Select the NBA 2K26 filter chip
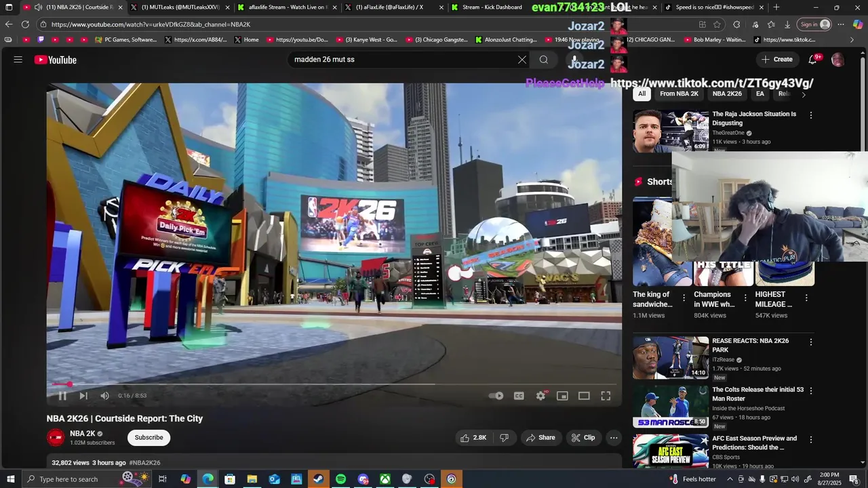The image size is (868, 488). click(727, 94)
